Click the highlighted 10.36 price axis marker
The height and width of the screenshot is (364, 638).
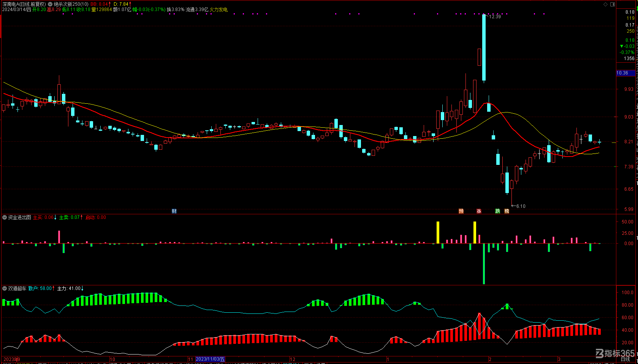[625, 73]
